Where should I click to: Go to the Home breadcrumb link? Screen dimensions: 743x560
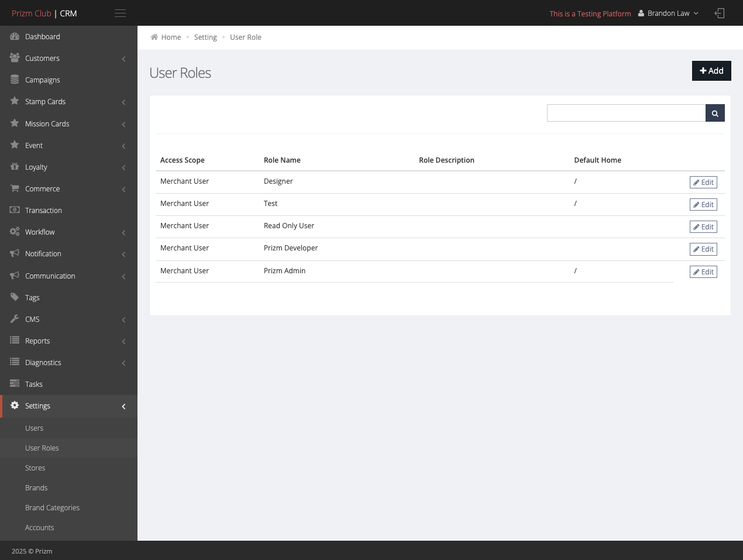point(171,37)
